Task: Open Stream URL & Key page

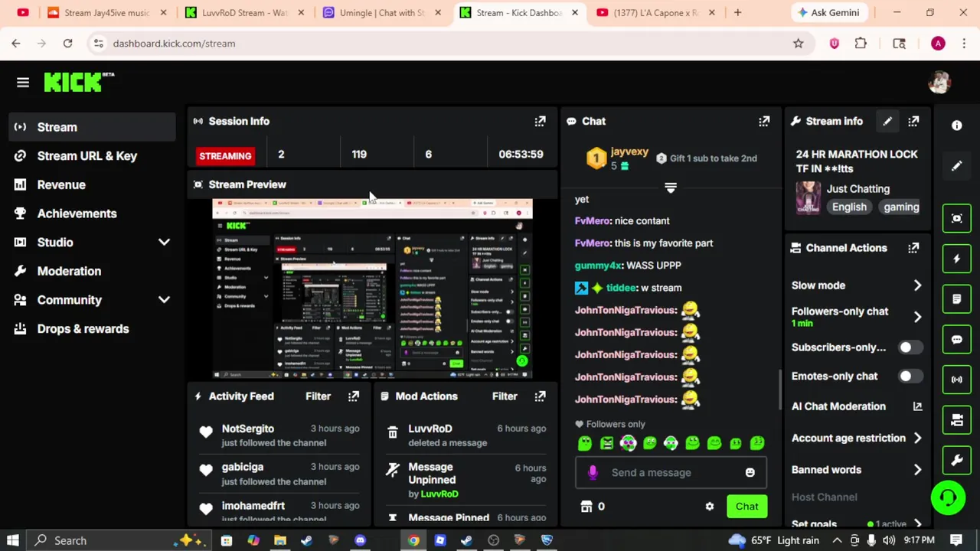Action: [92, 156]
